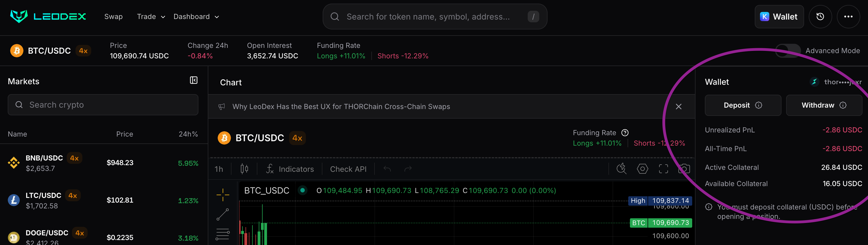Image resolution: width=868 pixels, height=245 pixels.
Task: Select the crosshair cursor tool
Action: 223,195
